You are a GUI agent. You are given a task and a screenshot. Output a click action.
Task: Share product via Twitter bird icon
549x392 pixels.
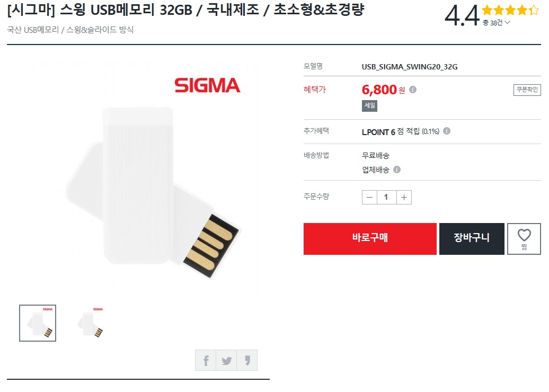(x=226, y=360)
